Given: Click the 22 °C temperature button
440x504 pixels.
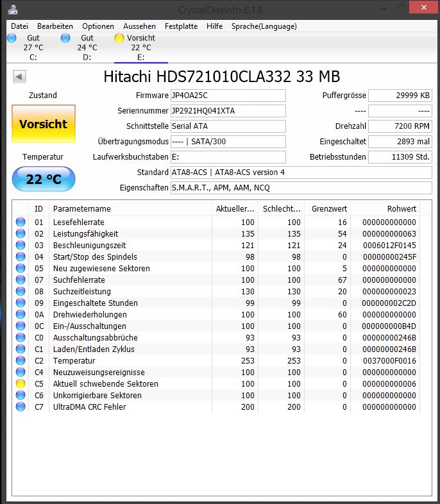Looking at the screenshot, I should point(44,179).
